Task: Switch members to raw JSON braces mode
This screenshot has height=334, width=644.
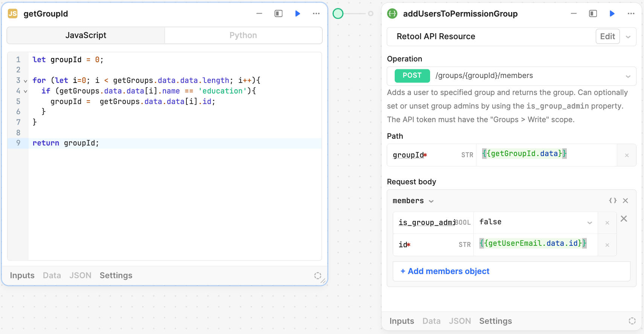Action: point(613,201)
